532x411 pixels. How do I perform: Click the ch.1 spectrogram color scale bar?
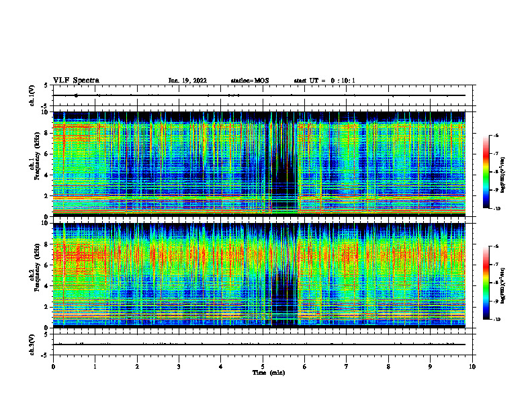click(486, 172)
